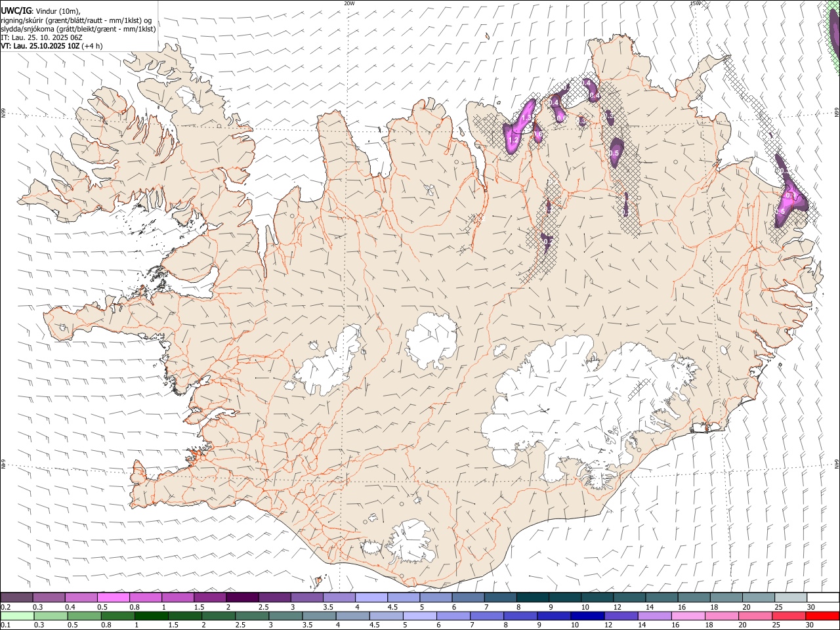Click the Mýrdalsjökull glacier near the south coast
Screen dimensions: 840x630
[411, 542]
